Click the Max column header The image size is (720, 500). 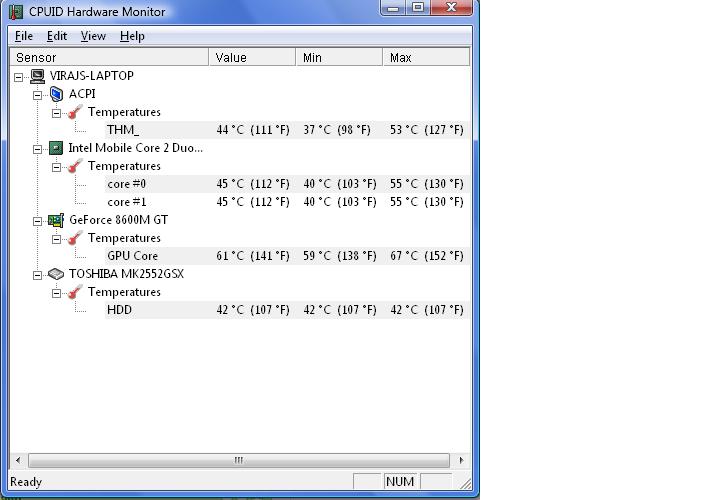pyautogui.click(x=427, y=57)
